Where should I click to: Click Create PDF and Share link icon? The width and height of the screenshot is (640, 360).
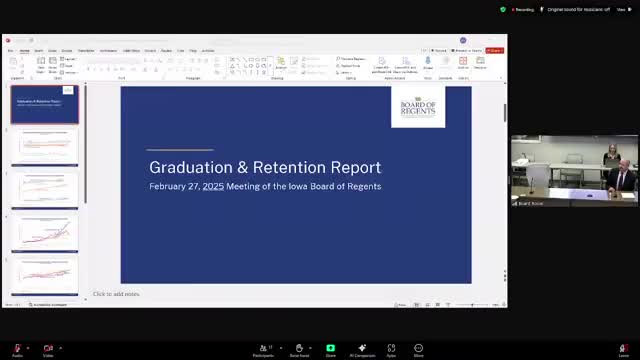tap(381, 64)
